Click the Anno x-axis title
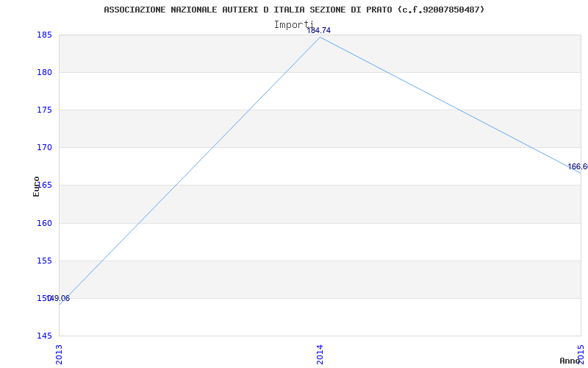The width and height of the screenshot is (588, 368). 570,361
